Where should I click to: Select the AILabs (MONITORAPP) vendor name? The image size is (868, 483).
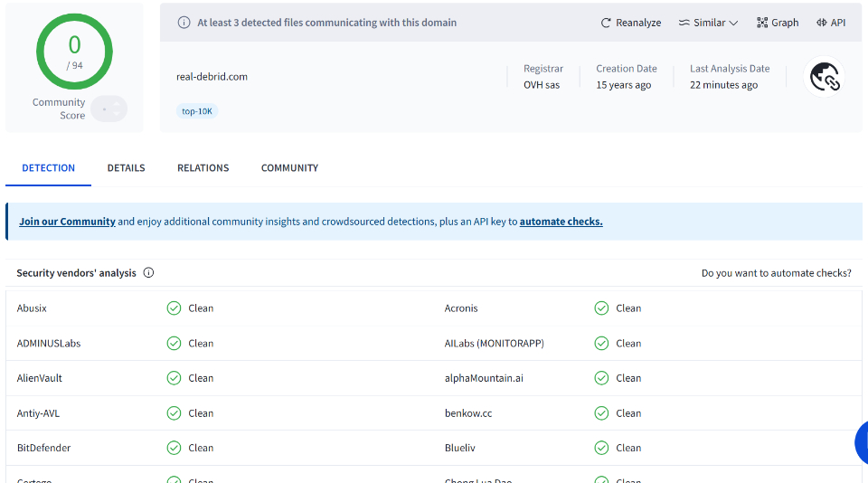coord(494,344)
